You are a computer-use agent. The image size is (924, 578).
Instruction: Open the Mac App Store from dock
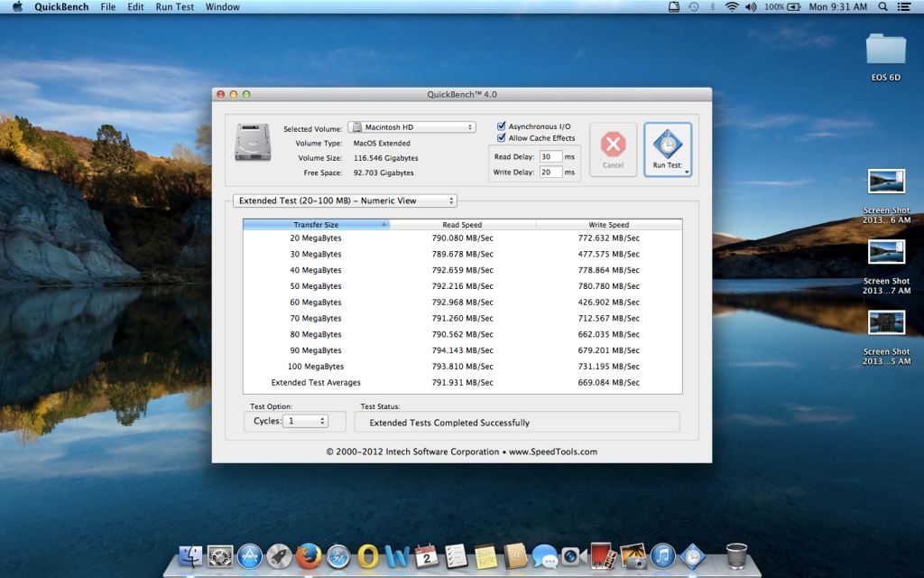pyautogui.click(x=250, y=555)
